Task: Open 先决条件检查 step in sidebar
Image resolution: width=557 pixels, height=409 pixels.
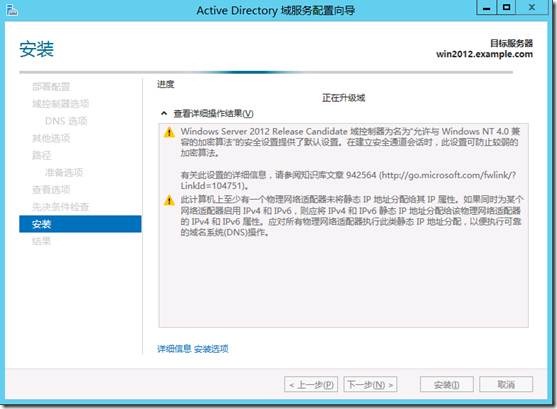Action: tap(60, 207)
